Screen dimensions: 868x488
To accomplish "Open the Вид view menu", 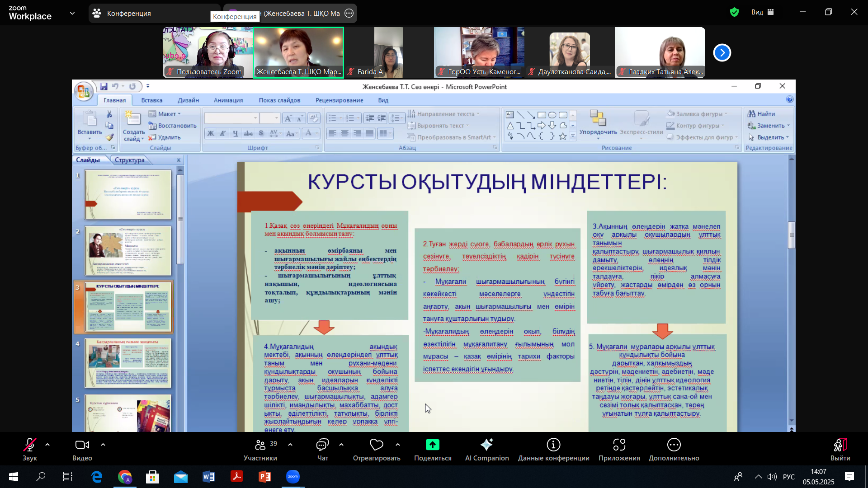I will [x=762, y=12].
